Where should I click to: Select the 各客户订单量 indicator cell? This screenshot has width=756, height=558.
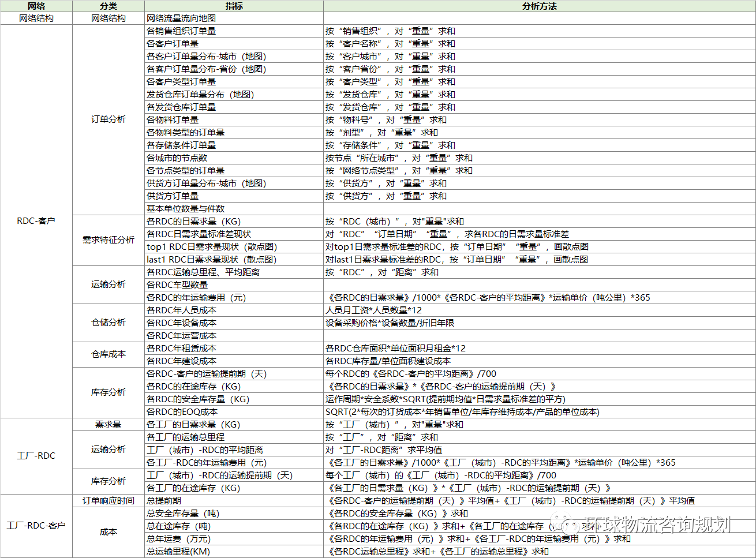point(234,43)
